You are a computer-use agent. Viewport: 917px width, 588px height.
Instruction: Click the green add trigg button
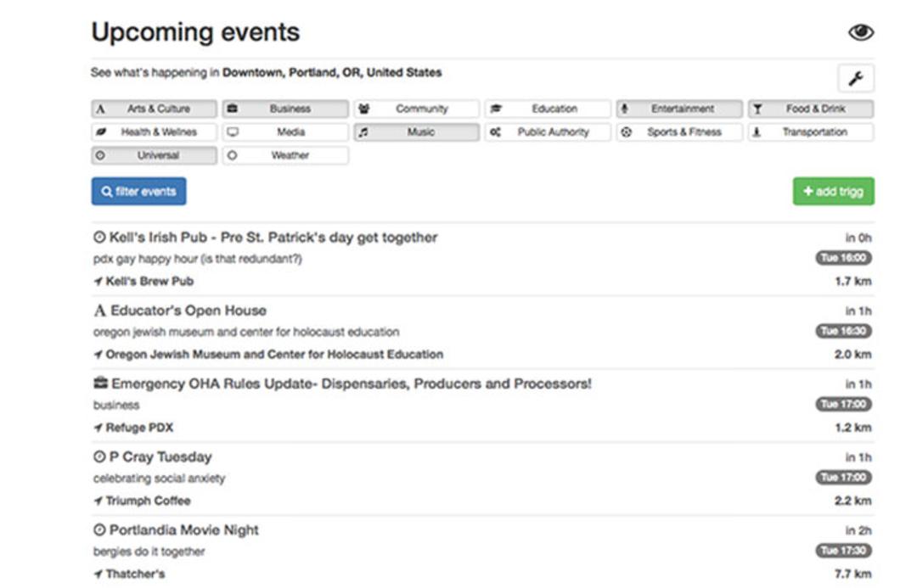click(x=834, y=191)
